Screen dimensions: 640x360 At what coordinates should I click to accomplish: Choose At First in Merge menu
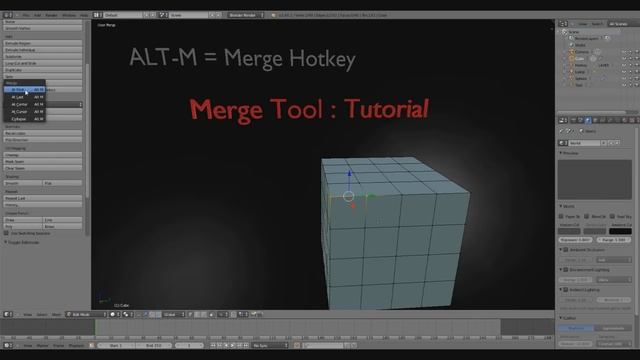pyautogui.click(x=24, y=89)
